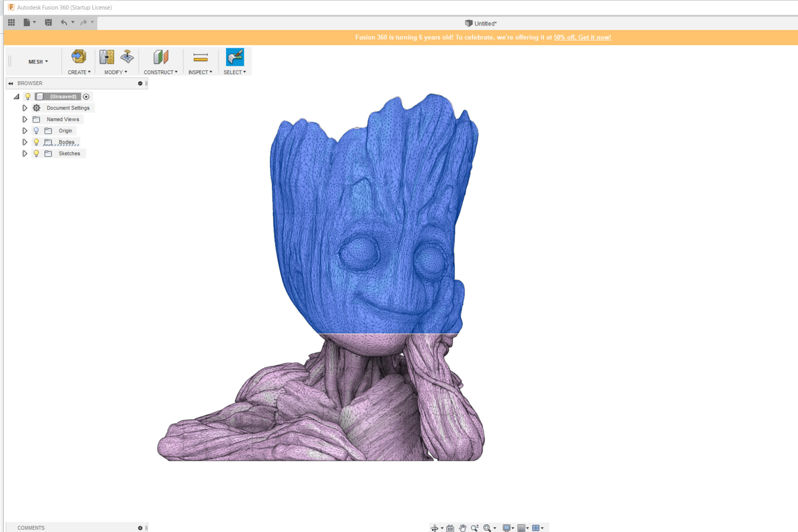Image resolution: width=798 pixels, height=532 pixels.
Task: Click the Insert Mesh icon above CREATE
Action: [x=79, y=57]
